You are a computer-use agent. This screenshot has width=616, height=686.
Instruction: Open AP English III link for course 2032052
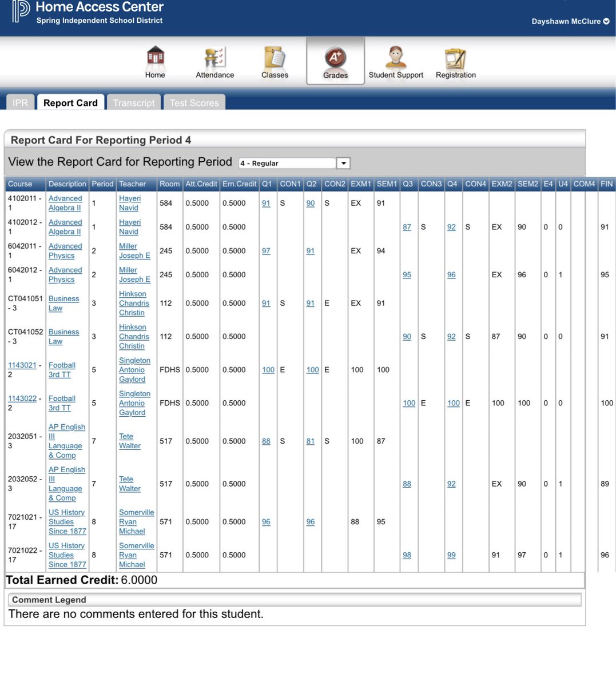(67, 484)
